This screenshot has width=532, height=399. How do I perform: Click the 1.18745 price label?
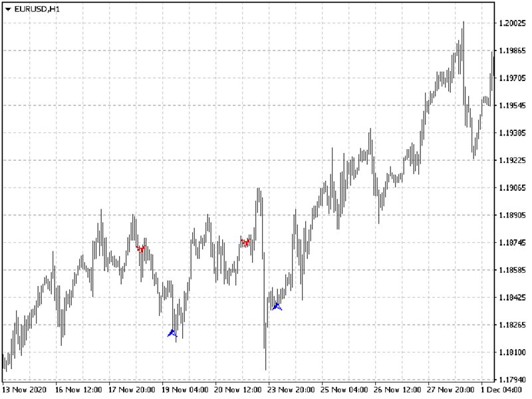[x=512, y=243]
